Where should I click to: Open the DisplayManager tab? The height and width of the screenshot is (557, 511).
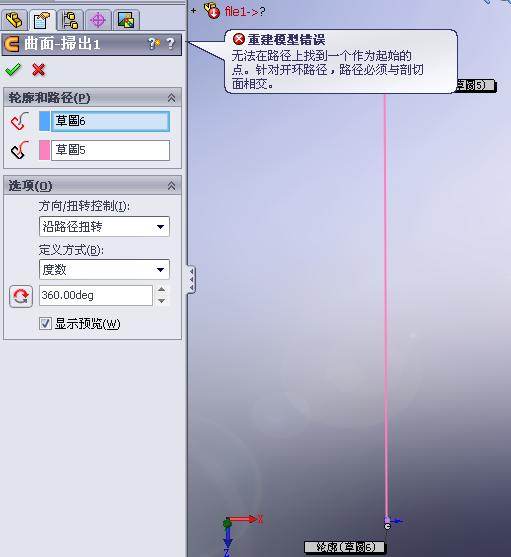[126, 20]
